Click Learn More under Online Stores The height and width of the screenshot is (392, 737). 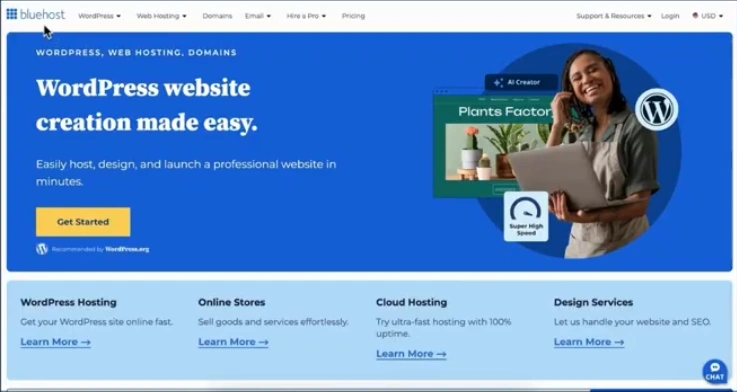coord(233,342)
